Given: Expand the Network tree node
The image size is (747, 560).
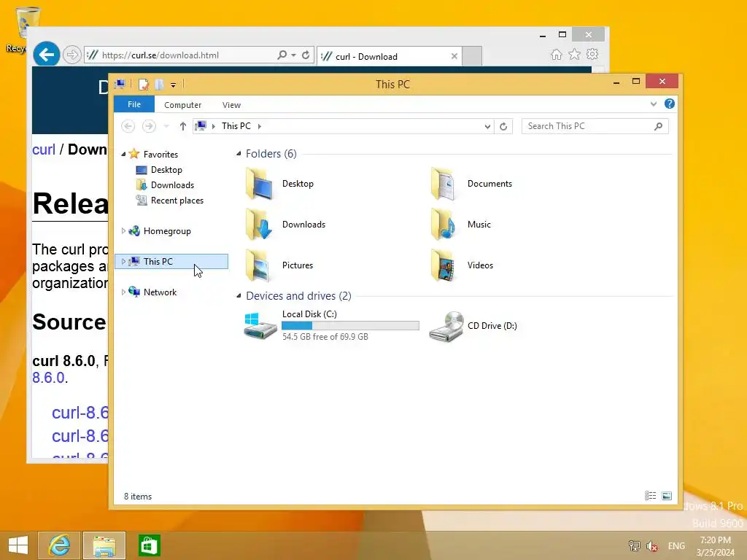Looking at the screenshot, I should (123, 292).
